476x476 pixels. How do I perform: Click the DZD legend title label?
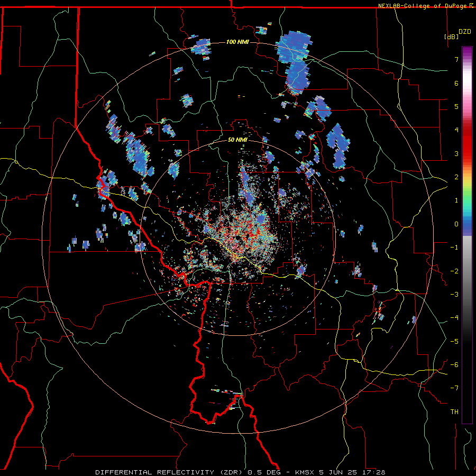pyautogui.click(x=465, y=32)
